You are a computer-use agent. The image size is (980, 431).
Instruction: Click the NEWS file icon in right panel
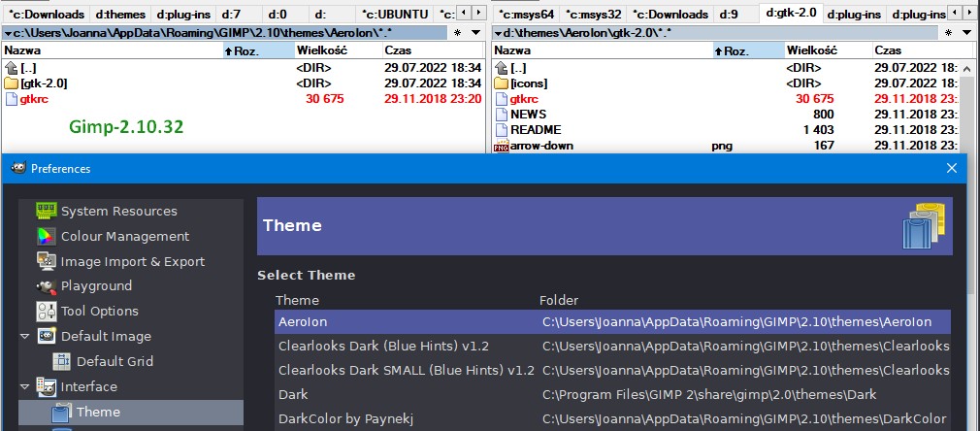pyautogui.click(x=502, y=115)
